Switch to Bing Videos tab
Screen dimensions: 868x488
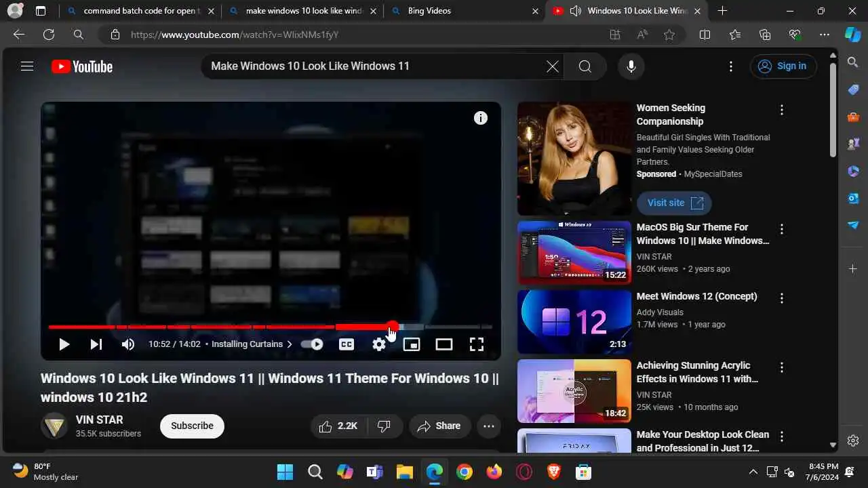tap(464, 11)
